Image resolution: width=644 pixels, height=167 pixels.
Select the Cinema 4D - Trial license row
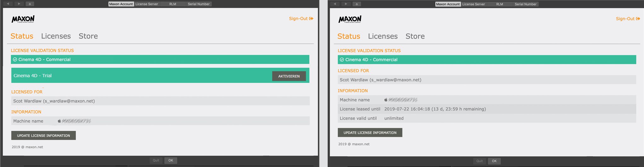point(126,76)
